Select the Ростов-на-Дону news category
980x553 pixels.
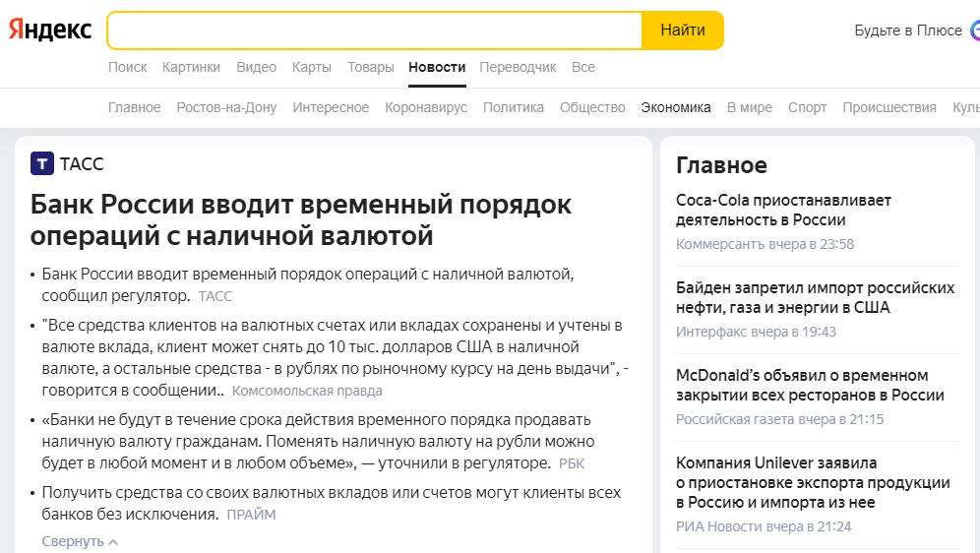click(x=226, y=107)
